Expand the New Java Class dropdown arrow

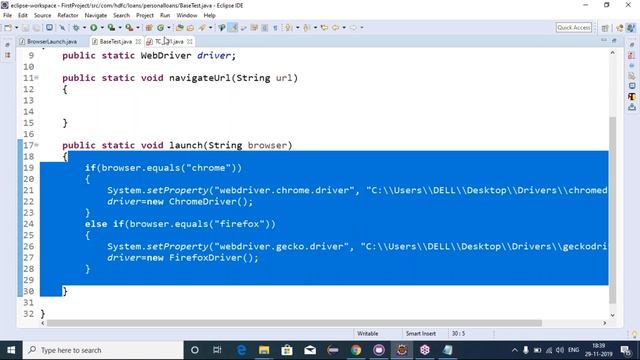click(x=169, y=28)
